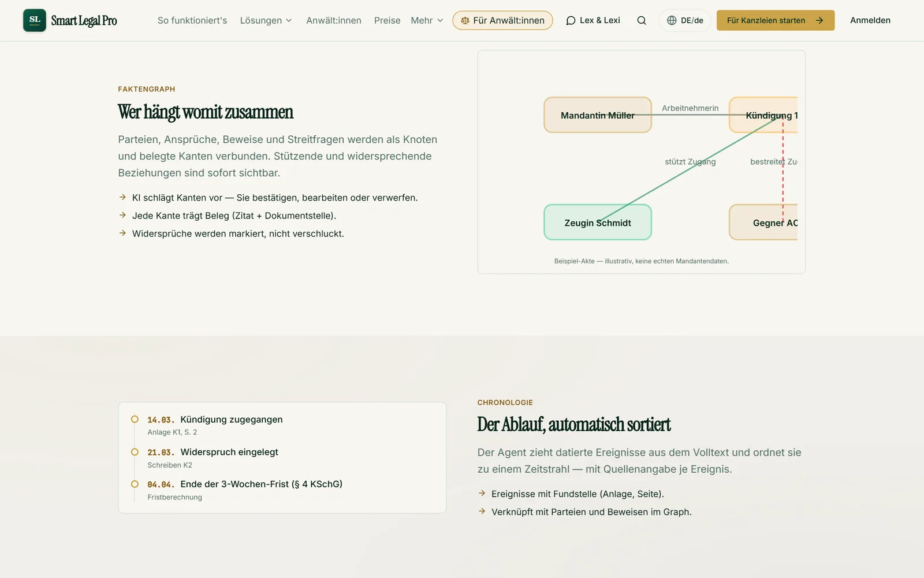Select the Mandantin Müller graph node
This screenshot has height=578, width=924.
pyautogui.click(x=598, y=115)
